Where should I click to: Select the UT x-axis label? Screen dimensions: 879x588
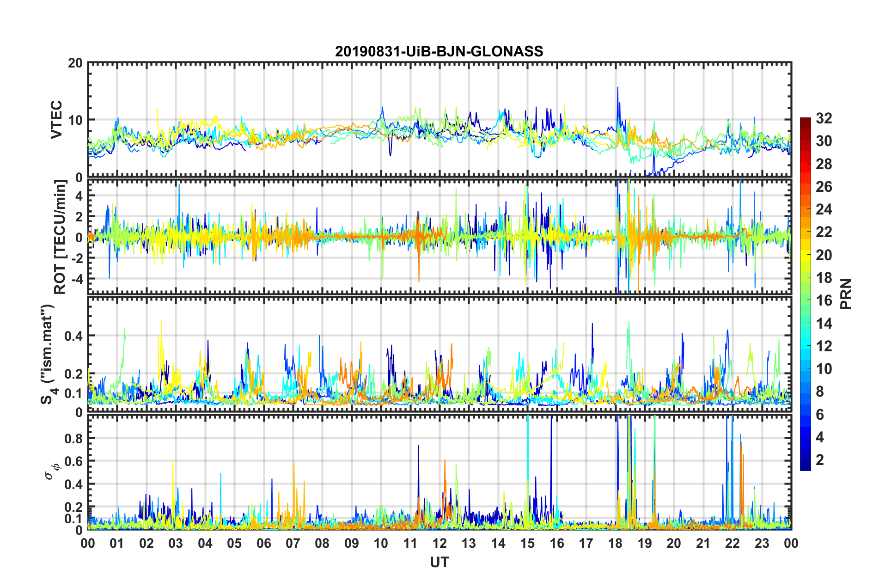pyautogui.click(x=439, y=562)
